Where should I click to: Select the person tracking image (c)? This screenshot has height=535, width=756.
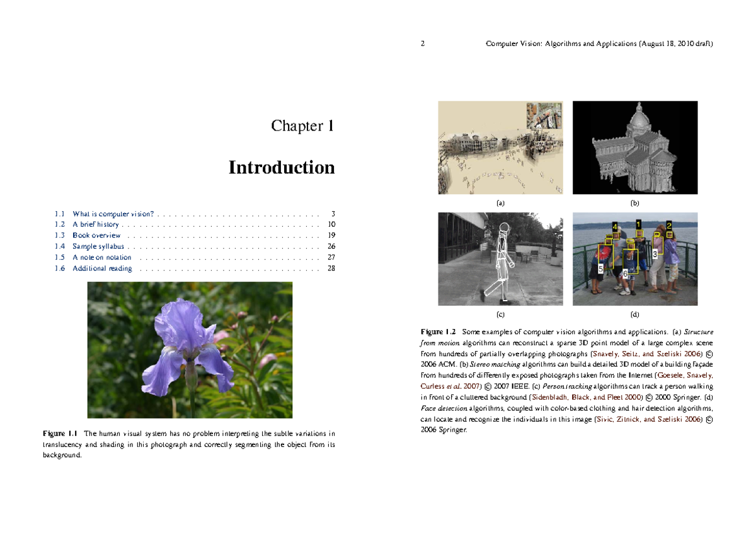tap(500, 259)
